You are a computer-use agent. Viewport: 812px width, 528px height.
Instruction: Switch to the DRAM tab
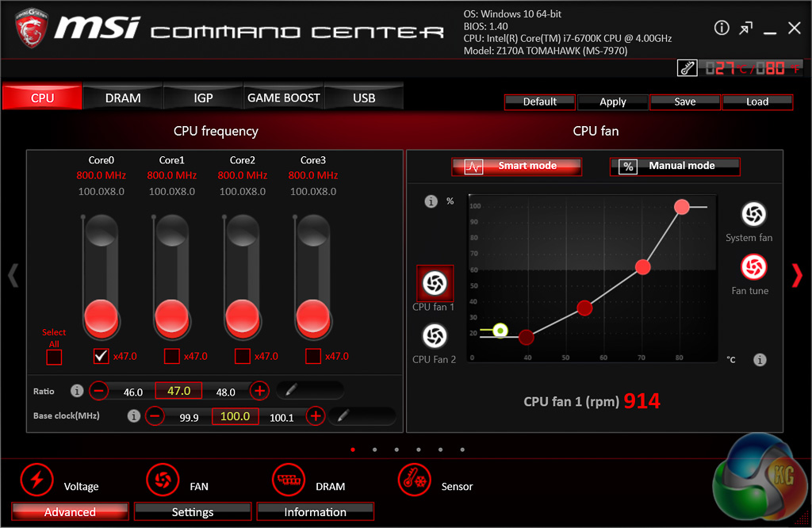(123, 97)
